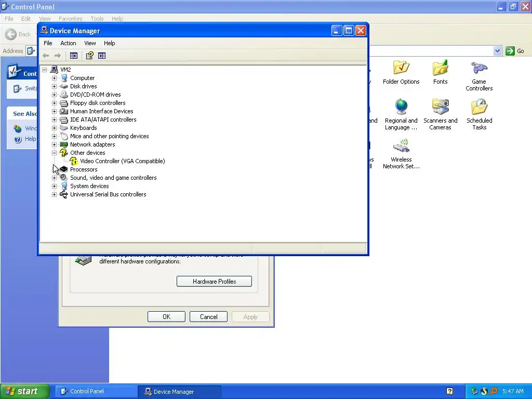The width and height of the screenshot is (532, 399).
Task: Click the Start button
Action: point(25,391)
